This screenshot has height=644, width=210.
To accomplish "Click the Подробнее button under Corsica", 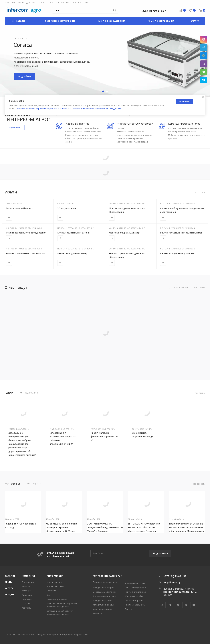I will pyautogui.click(x=24, y=77).
